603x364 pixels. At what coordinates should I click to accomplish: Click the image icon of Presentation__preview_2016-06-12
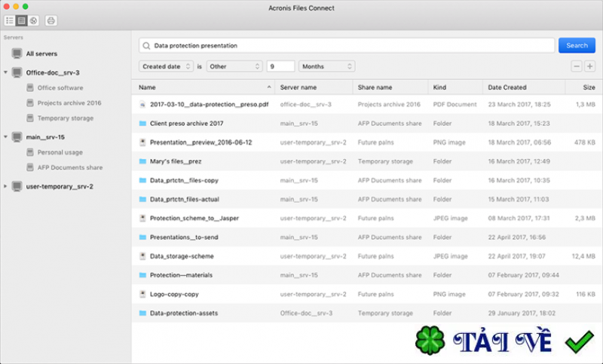[x=142, y=142]
